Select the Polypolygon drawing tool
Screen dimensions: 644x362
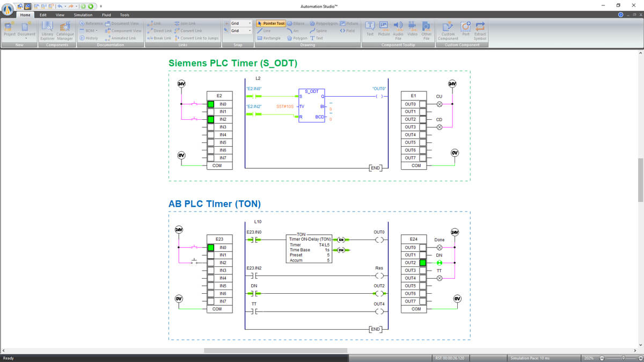pos(324,24)
